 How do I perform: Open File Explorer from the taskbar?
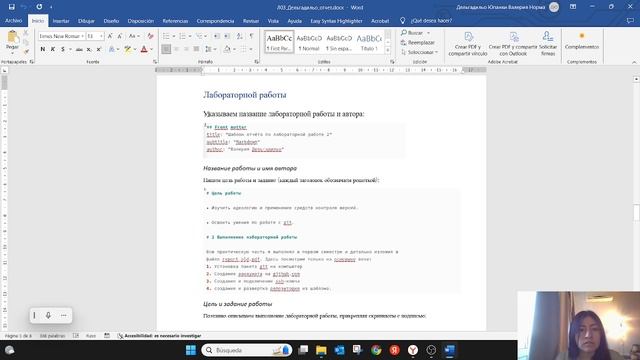(x=321, y=350)
